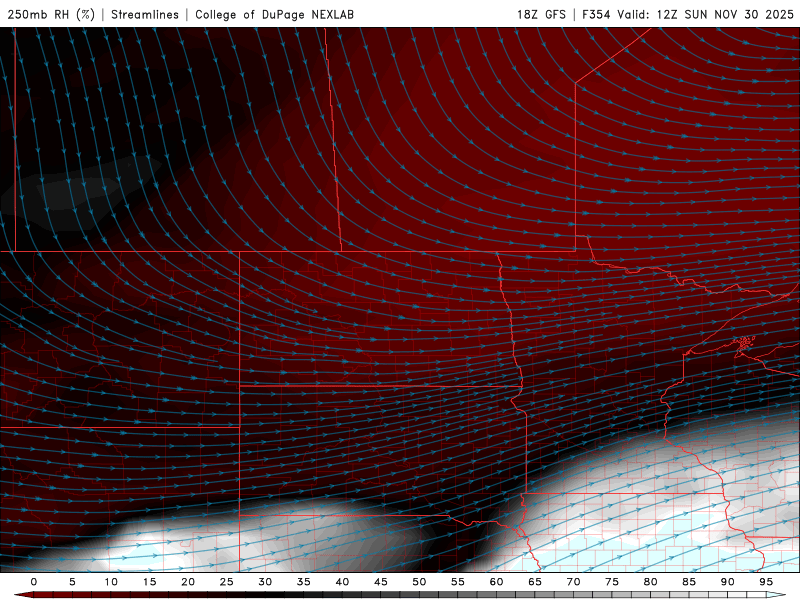Image resolution: width=800 pixels, height=600 pixels.
Task: Click the '55' colorbar scale label
Action: [x=458, y=582]
